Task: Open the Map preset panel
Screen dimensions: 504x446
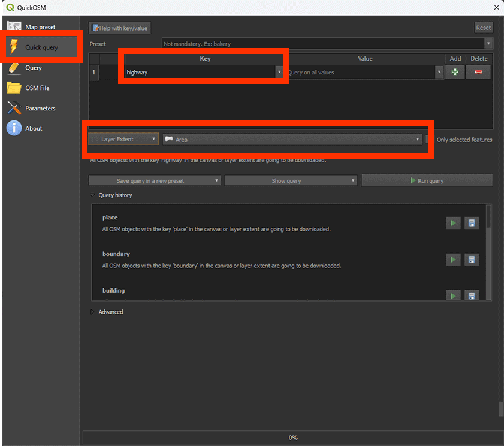Action: 40,27
